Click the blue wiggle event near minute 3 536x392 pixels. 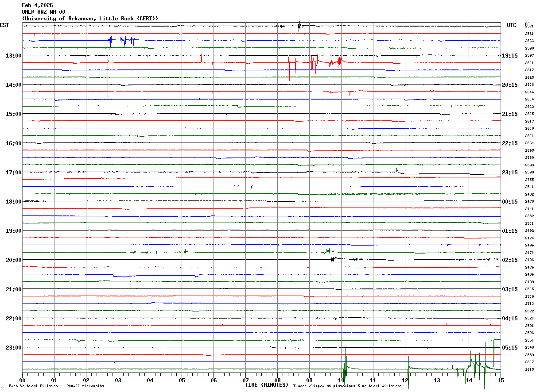coord(121,41)
